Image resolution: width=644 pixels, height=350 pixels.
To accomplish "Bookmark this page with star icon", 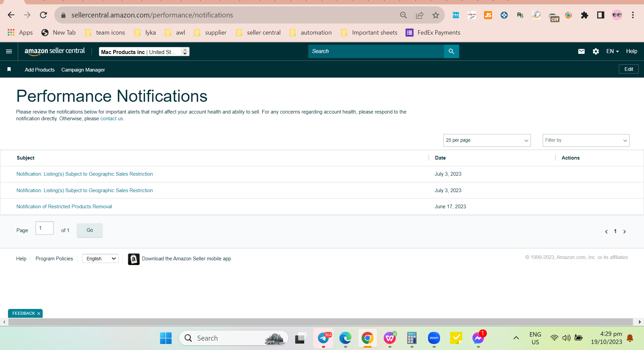I will pos(435,15).
